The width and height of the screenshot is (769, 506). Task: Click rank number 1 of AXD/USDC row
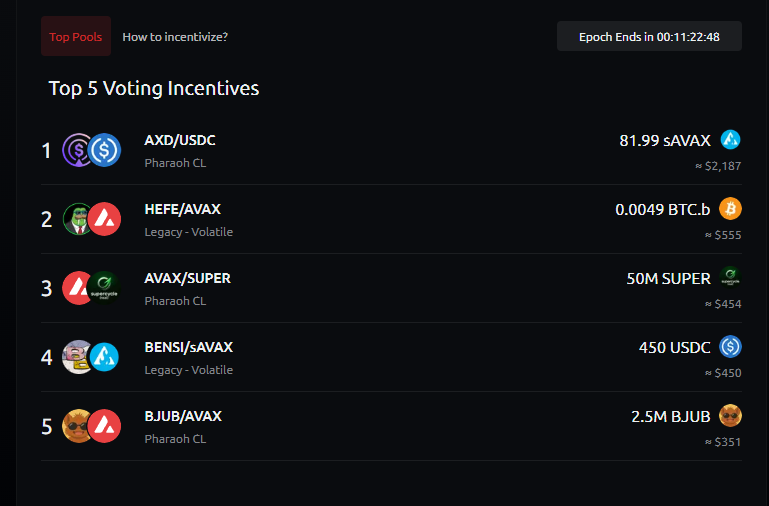tap(47, 151)
